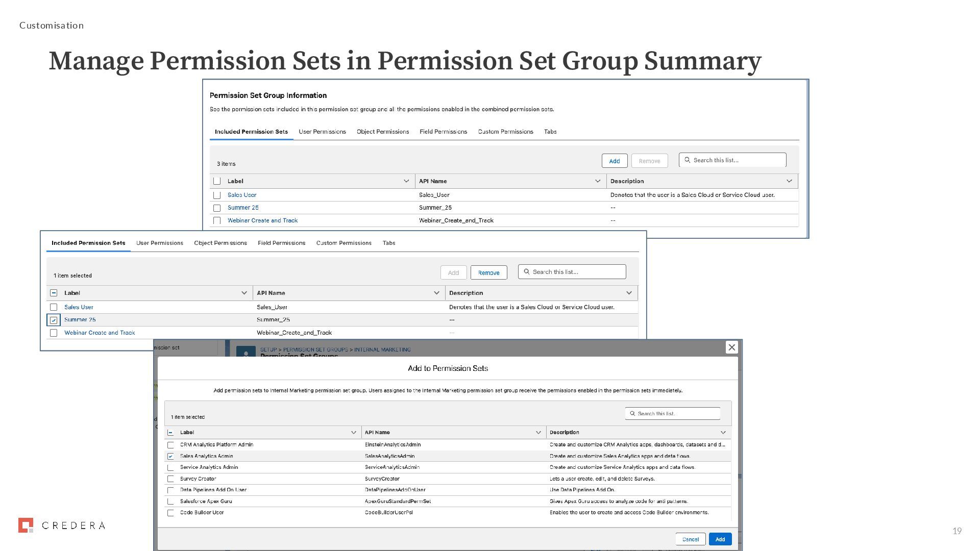Click search icon in middle list panel
Screen dimensions: 980x551
pyautogui.click(x=527, y=272)
